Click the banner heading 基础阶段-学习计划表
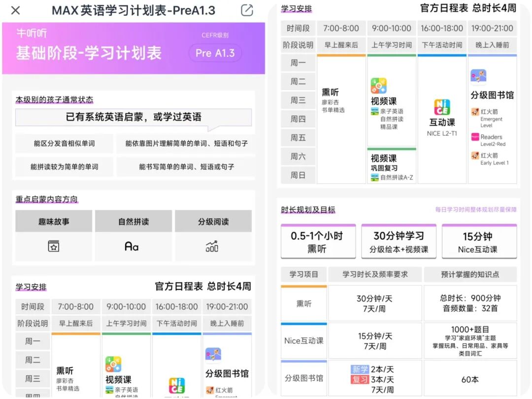Image resolution: width=532 pixels, height=399 pixels. 89,53
